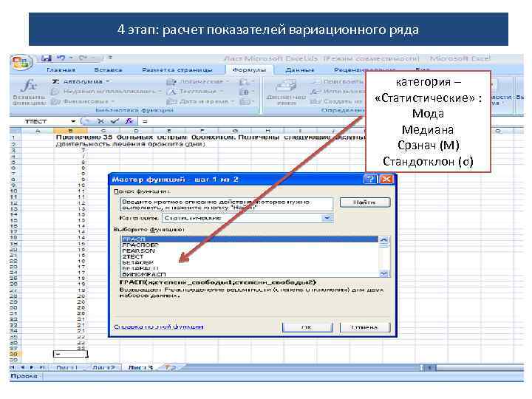Select PEARSON in the function list
Viewport: 532px width, 399px height.
[250, 250]
